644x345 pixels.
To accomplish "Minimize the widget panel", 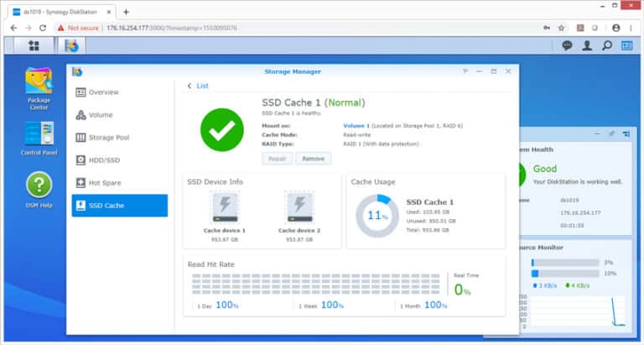I will tap(598, 134).
